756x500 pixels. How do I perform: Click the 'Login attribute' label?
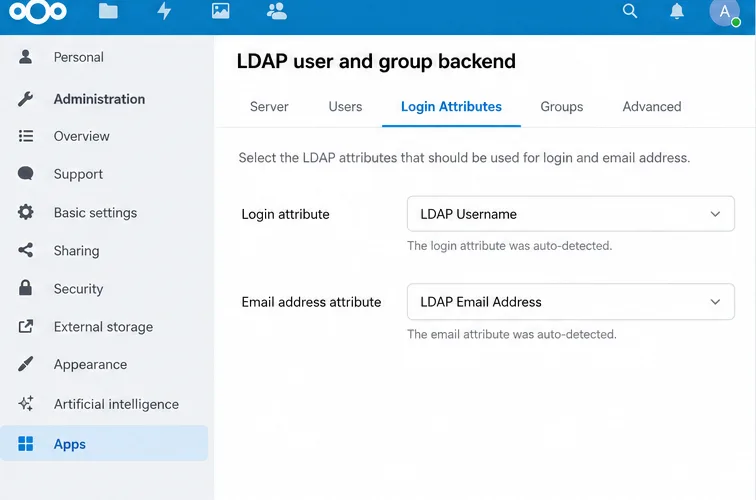[x=285, y=214]
